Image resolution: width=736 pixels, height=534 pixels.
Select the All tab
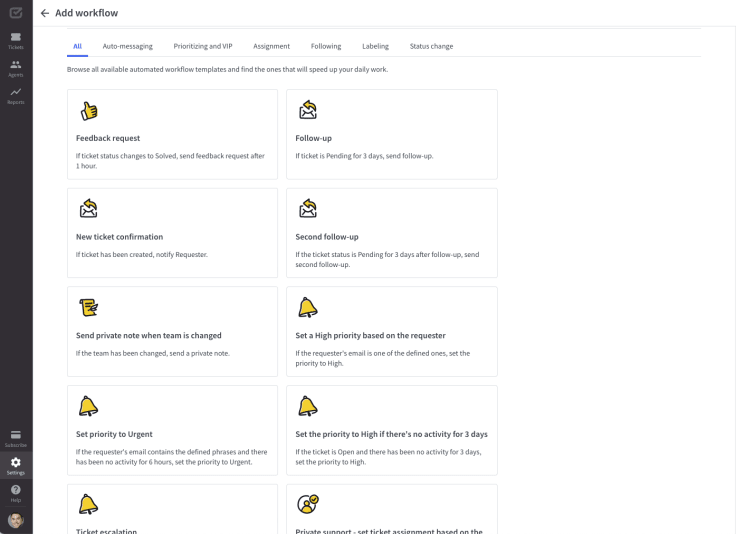coord(77,46)
